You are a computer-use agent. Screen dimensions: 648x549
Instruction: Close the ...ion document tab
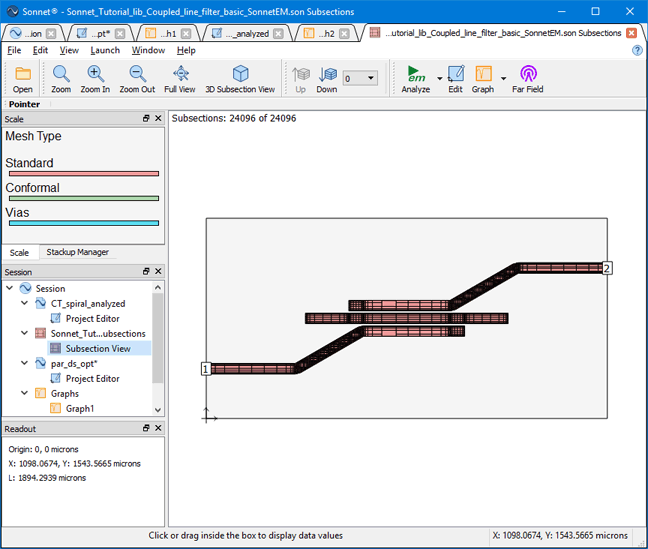pyautogui.click(x=51, y=33)
